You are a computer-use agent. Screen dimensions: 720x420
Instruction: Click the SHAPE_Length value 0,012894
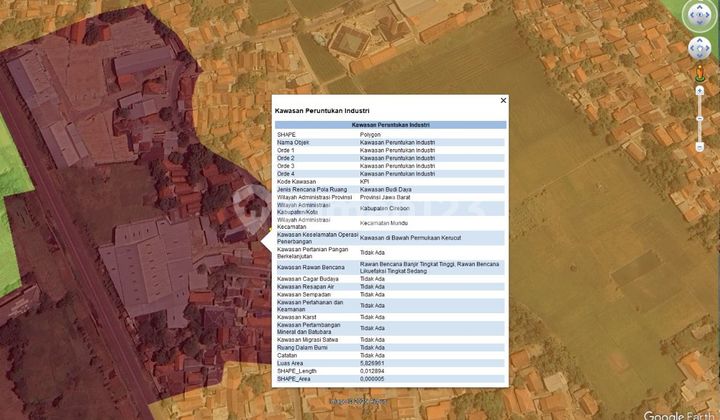[x=372, y=371]
